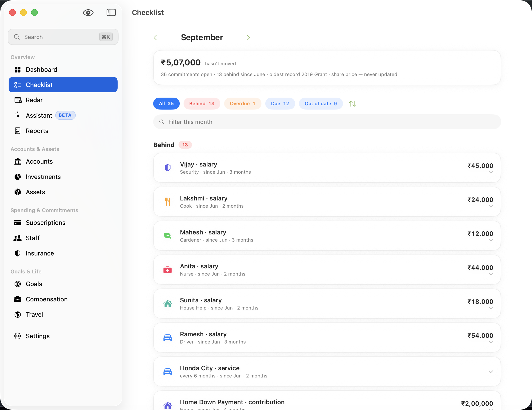Open Assistant beta in sidebar
Viewport: 532px width, 410px height.
point(63,115)
